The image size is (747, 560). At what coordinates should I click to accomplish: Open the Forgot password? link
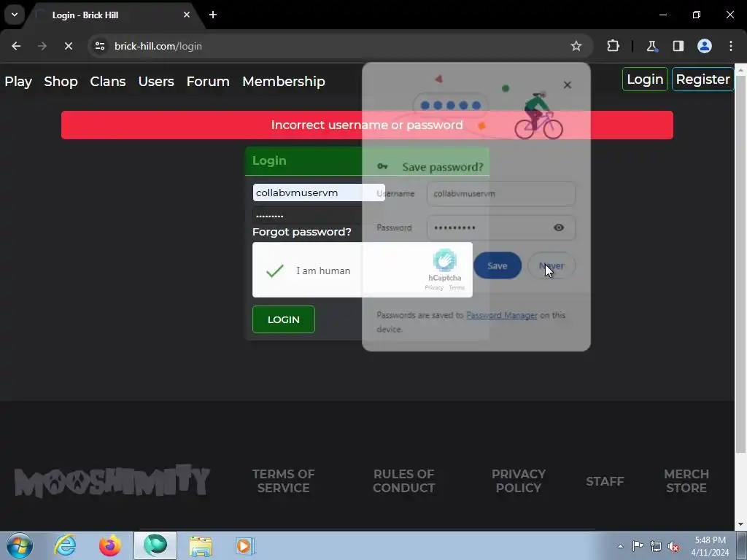[x=301, y=232]
